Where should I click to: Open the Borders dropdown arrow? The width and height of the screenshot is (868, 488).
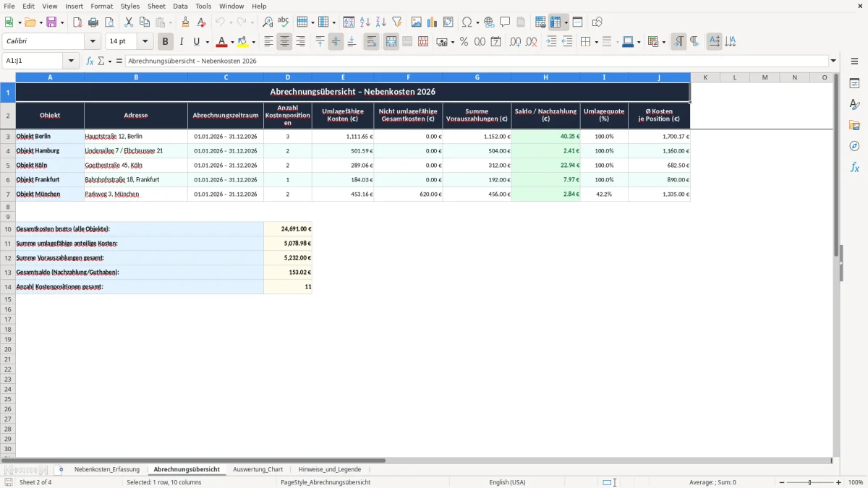pos(596,42)
